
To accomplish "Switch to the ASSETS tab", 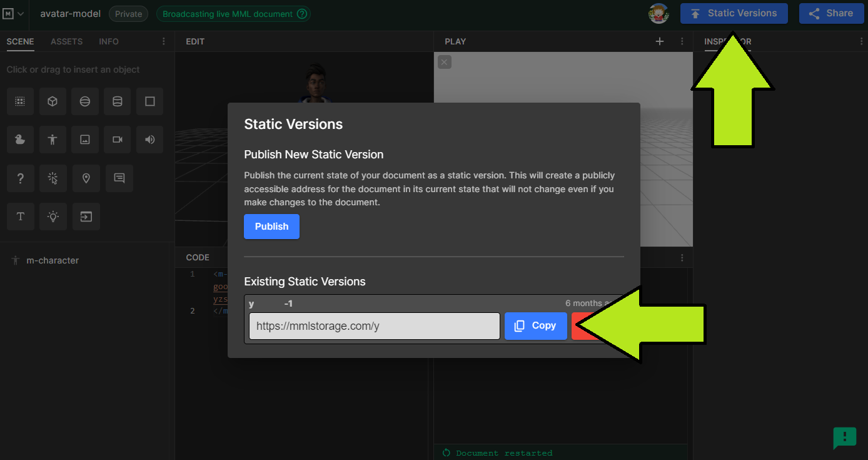I will click(x=66, y=41).
